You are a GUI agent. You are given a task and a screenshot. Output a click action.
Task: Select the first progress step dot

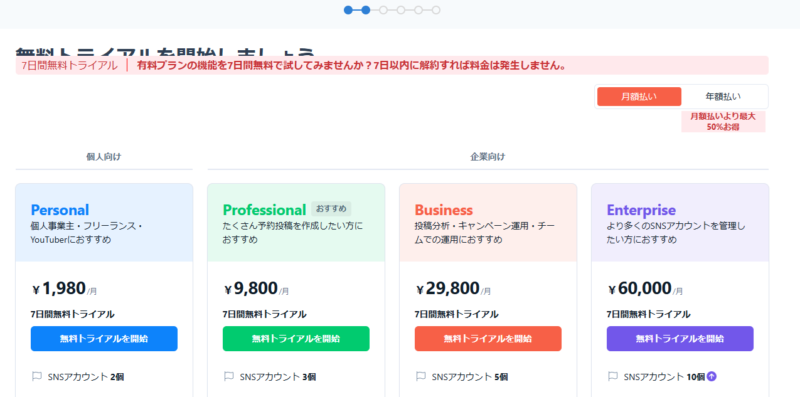coord(348,10)
